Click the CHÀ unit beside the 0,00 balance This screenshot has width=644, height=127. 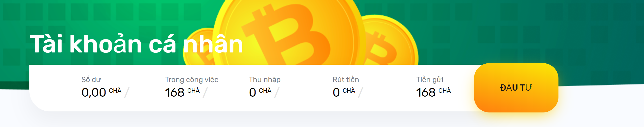click(x=115, y=90)
